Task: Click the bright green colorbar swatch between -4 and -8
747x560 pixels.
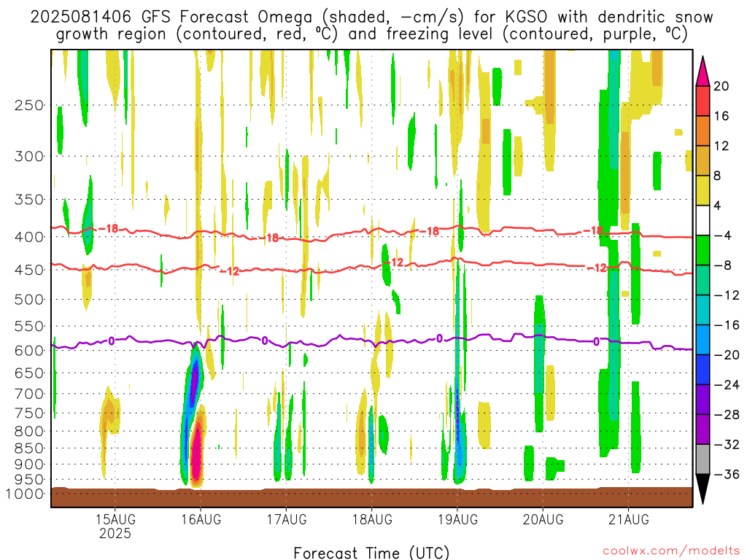Action: (x=703, y=251)
